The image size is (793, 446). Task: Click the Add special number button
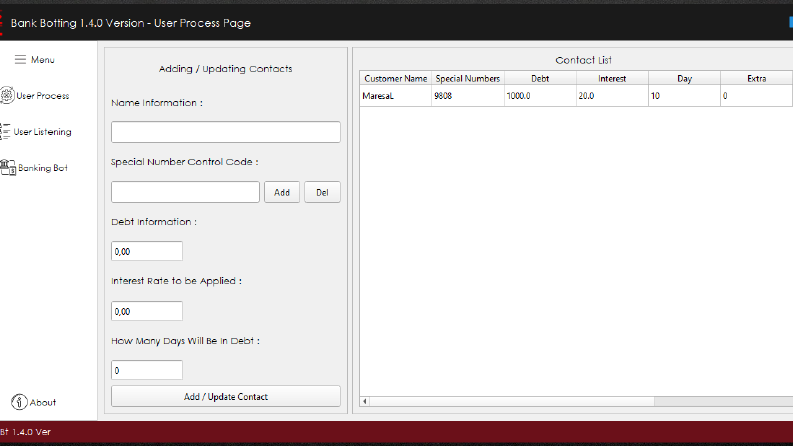pos(282,192)
